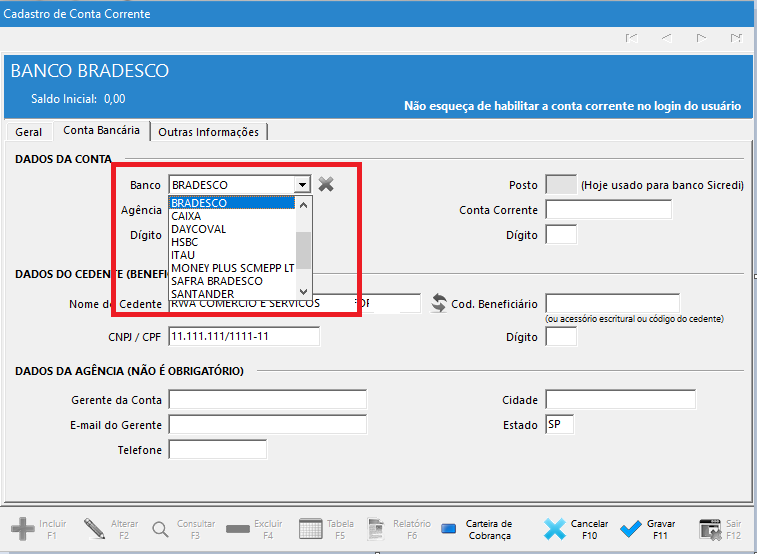Clear the Banco selection with X icon
The image size is (757, 554).
coord(326,184)
